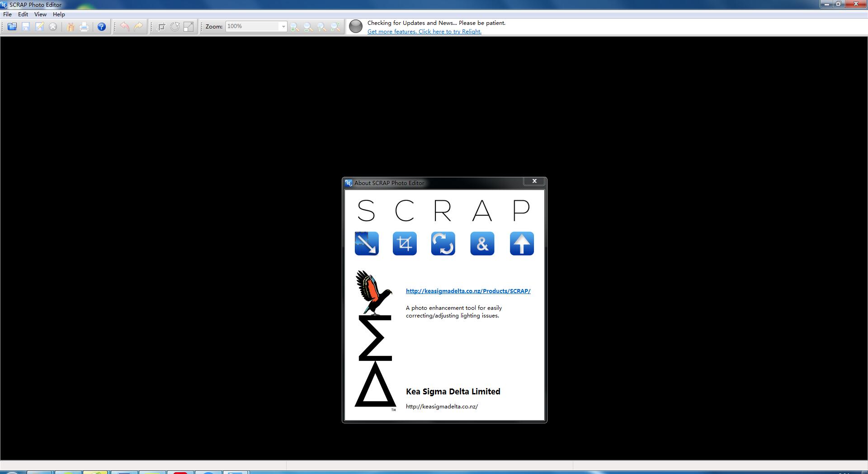Click the 'A photo enhancement tool' description

454,312
